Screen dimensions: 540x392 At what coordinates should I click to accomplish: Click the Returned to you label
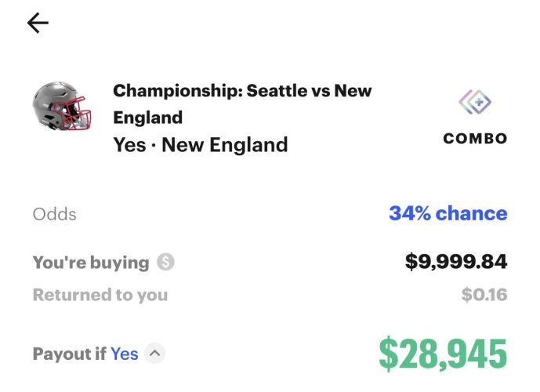click(x=100, y=295)
